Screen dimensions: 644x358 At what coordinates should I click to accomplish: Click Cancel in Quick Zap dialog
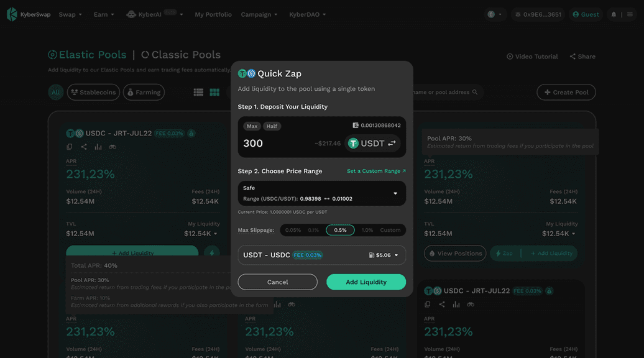(278, 282)
